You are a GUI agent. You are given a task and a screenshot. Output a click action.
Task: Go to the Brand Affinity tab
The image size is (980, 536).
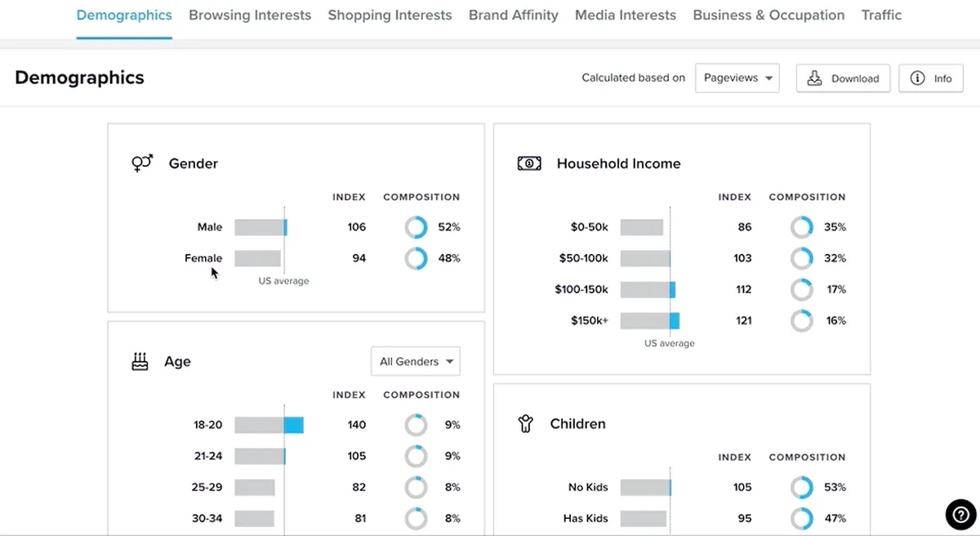point(514,15)
